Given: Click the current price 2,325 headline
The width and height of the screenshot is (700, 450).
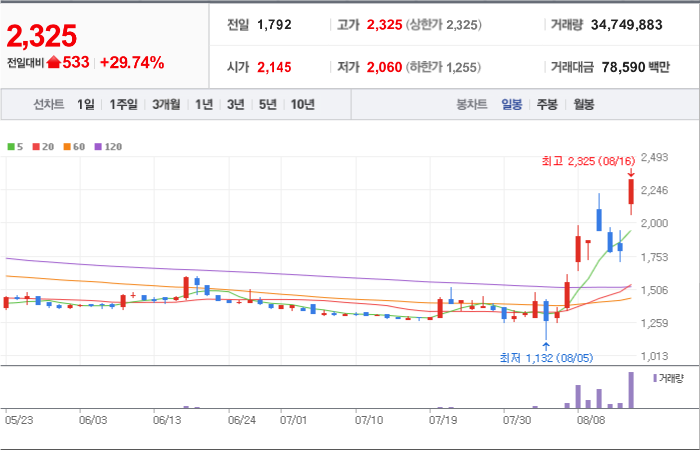Looking at the screenshot, I should (42, 36).
